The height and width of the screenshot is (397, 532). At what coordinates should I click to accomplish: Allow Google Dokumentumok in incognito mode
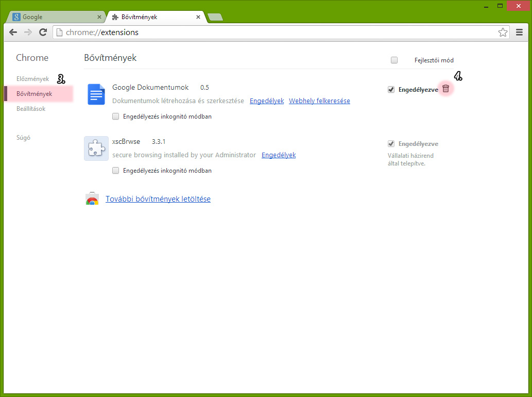(116, 117)
